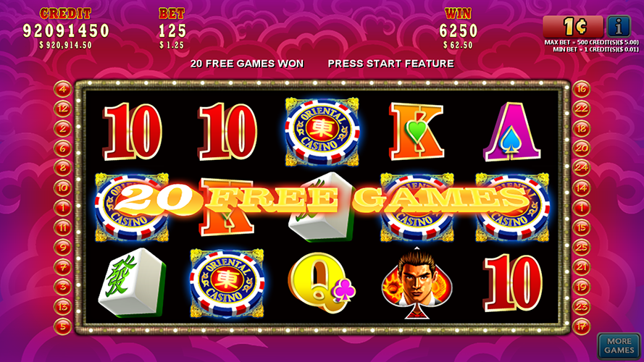The height and width of the screenshot is (362, 644).
Task: Click the mahjong tile in bottom-left reel
Action: click(x=132, y=283)
